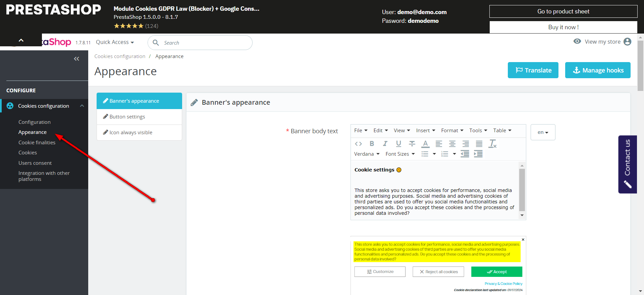Click Go to product sheet
Viewport: 644px width, 295px height.
tap(563, 11)
